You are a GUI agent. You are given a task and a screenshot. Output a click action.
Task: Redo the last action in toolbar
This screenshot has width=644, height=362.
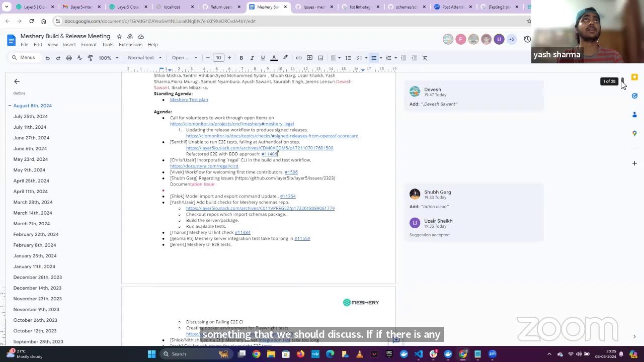[58, 58]
